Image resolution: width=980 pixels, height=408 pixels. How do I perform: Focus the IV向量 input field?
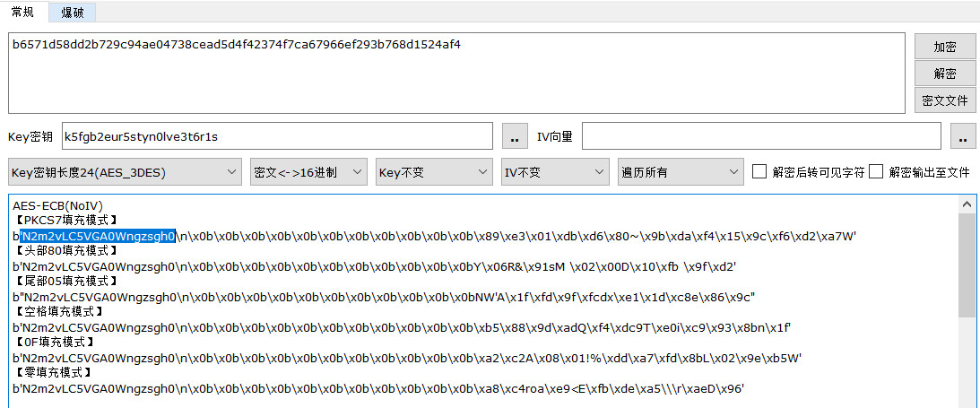tap(761, 136)
